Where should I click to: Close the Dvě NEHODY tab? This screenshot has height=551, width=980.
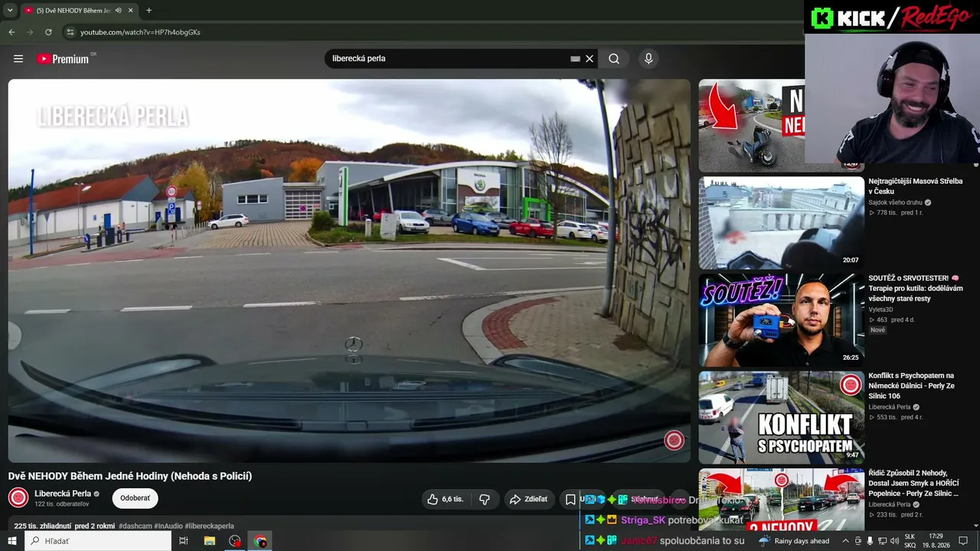131,11
